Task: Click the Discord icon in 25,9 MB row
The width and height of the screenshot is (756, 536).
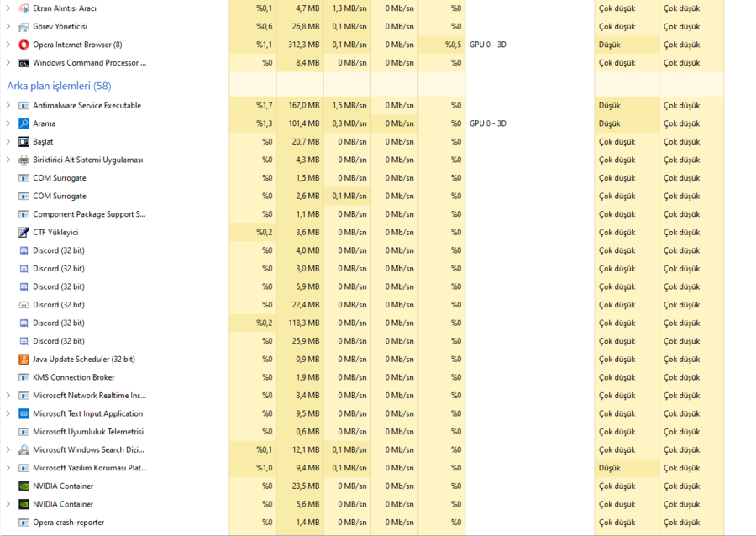Action: [x=24, y=341]
